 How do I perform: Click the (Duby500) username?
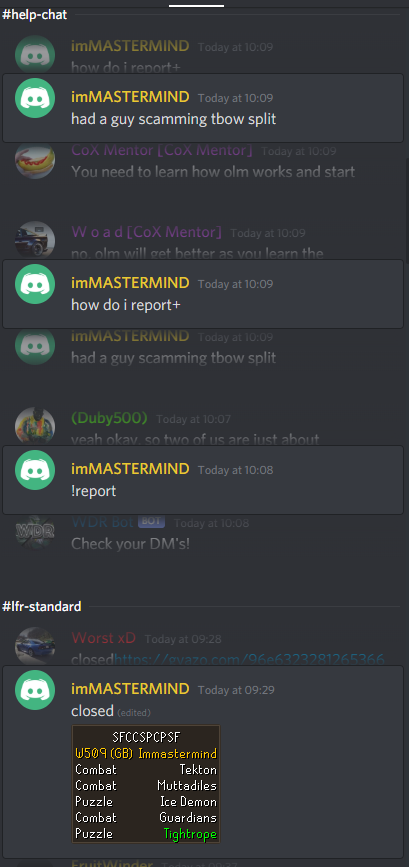[109, 419]
